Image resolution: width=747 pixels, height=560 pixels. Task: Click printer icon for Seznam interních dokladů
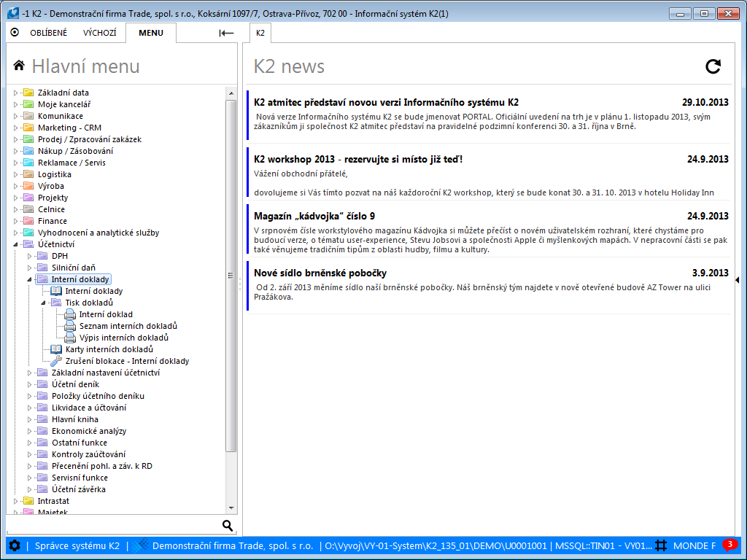(x=70, y=326)
